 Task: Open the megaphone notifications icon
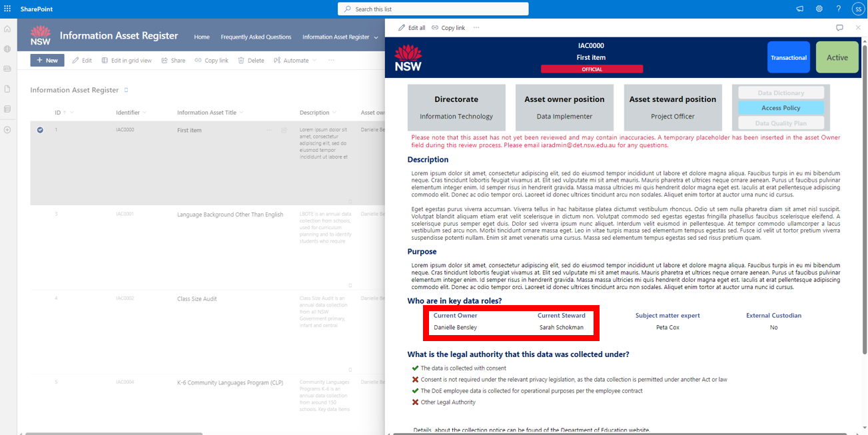click(799, 9)
